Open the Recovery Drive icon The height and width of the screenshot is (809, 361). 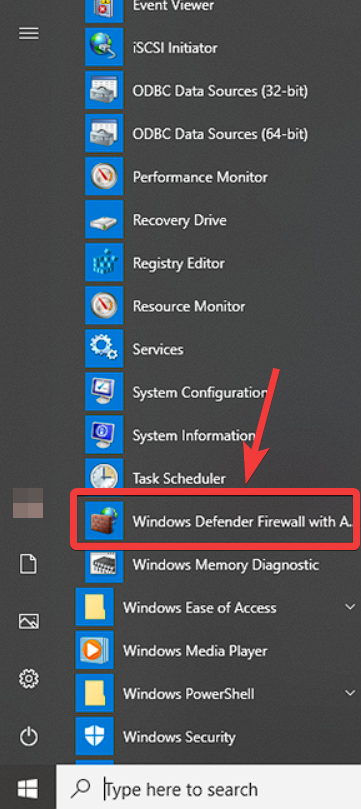pyautogui.click(x=104, y=220)
